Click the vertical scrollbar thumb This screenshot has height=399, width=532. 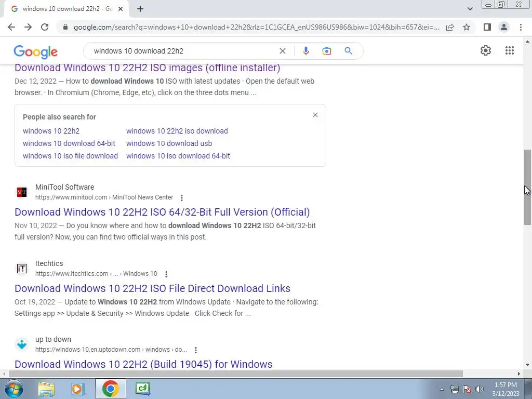pyautogui.click(x=527, y=187)
